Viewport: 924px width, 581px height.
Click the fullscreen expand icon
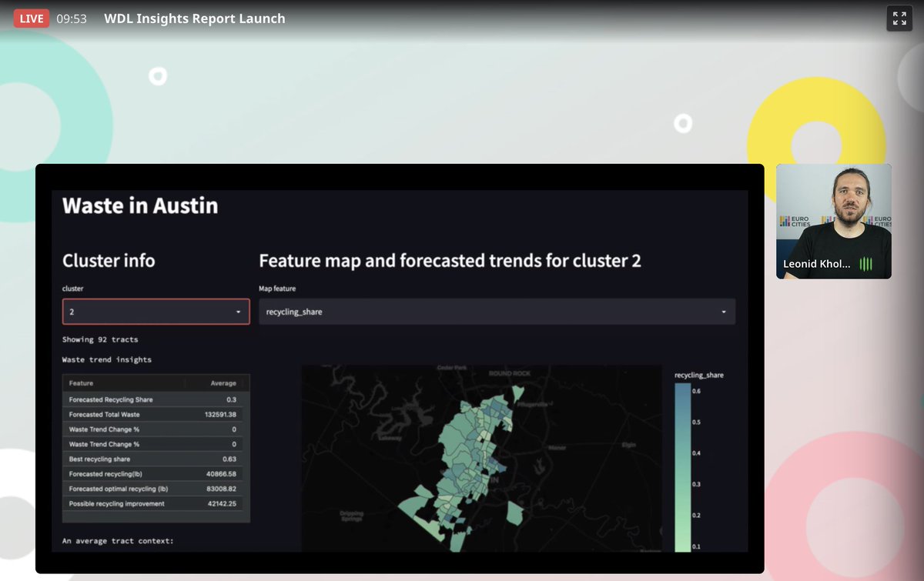[899, 18]
